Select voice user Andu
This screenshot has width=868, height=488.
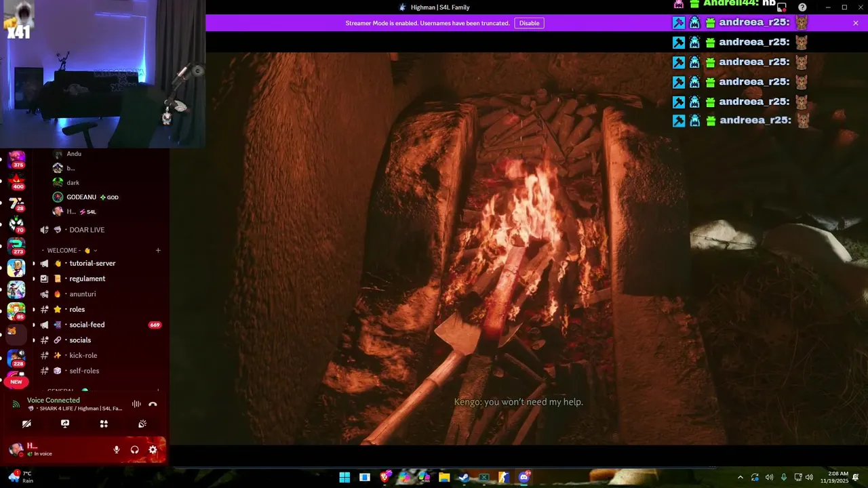(74, 154)
